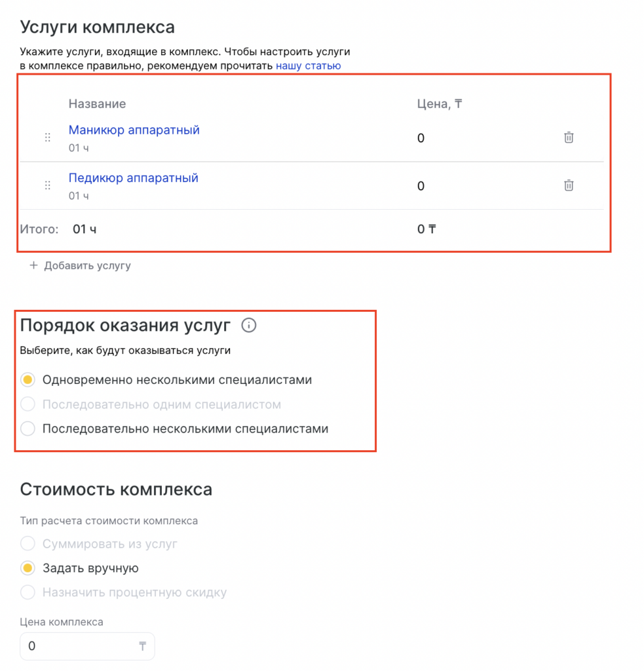Click the plus icon to add service

(34, 265)
